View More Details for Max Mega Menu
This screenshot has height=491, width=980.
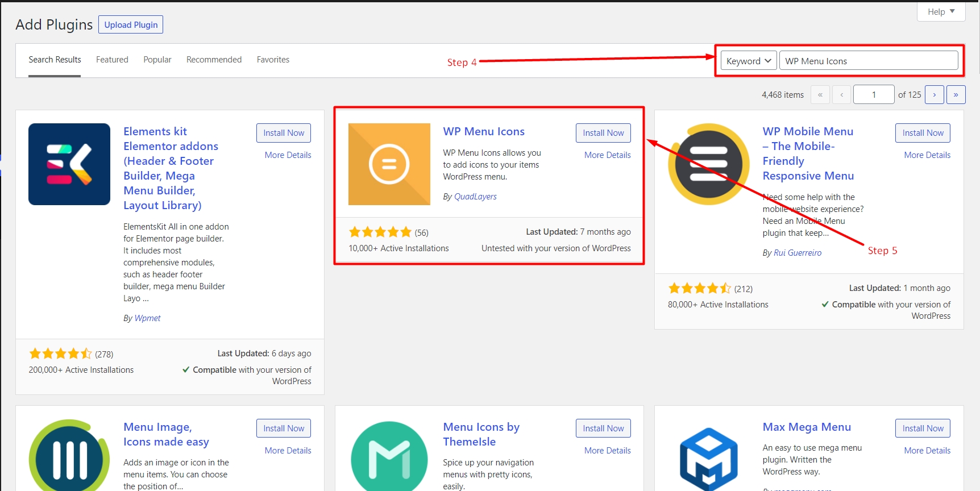(x=927, y=451)
